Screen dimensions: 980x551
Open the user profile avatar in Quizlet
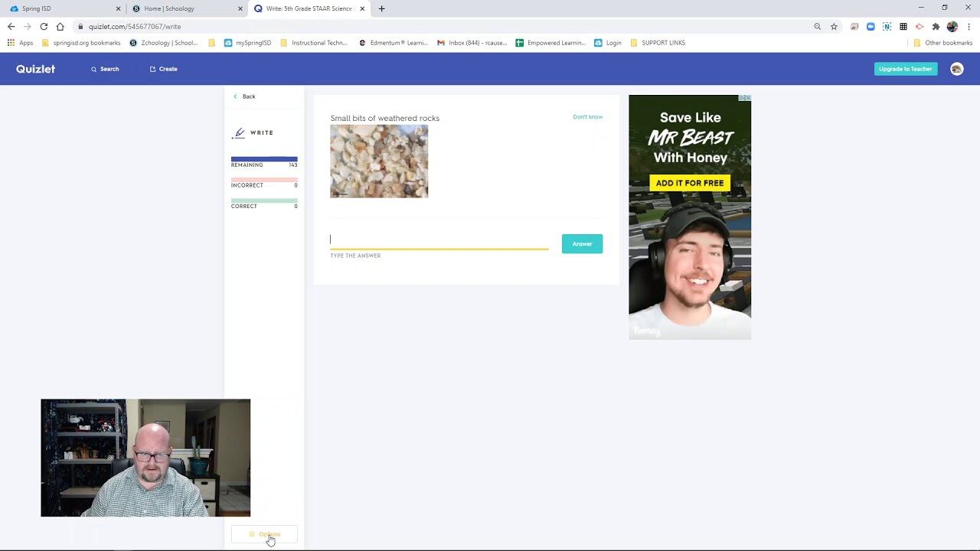[x=956, y=69]
